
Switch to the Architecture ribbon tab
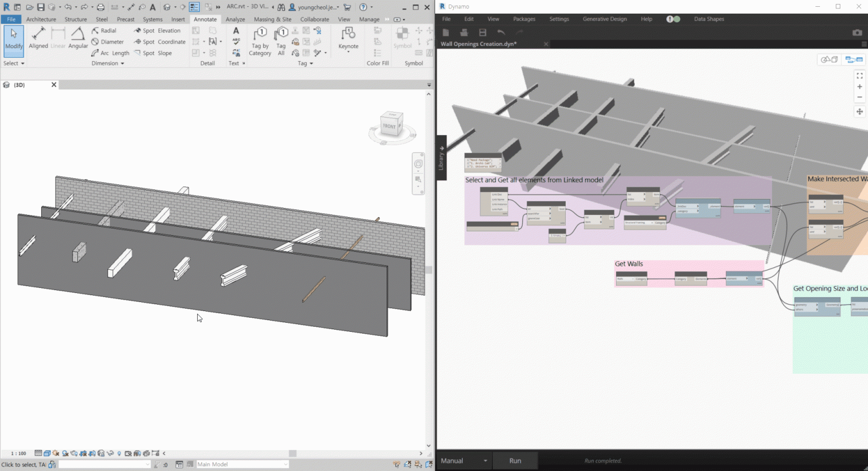click(41, 19)
